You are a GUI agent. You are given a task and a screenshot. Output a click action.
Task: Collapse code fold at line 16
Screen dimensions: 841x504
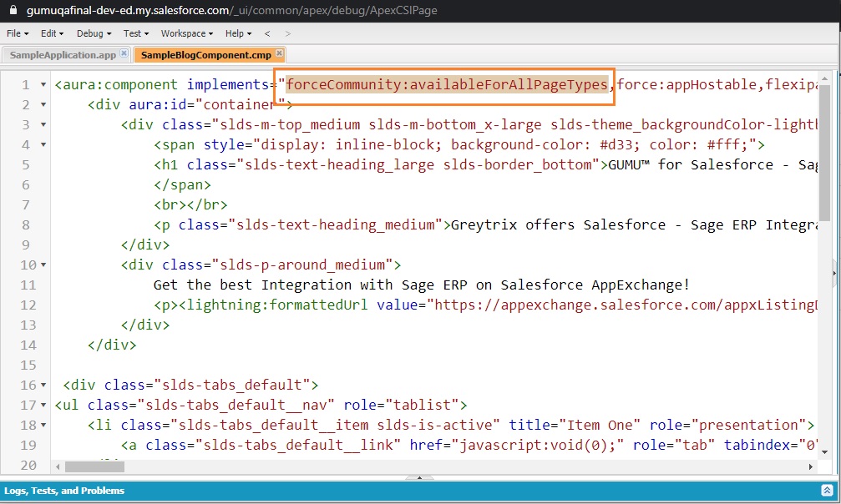tap(43, 385)
